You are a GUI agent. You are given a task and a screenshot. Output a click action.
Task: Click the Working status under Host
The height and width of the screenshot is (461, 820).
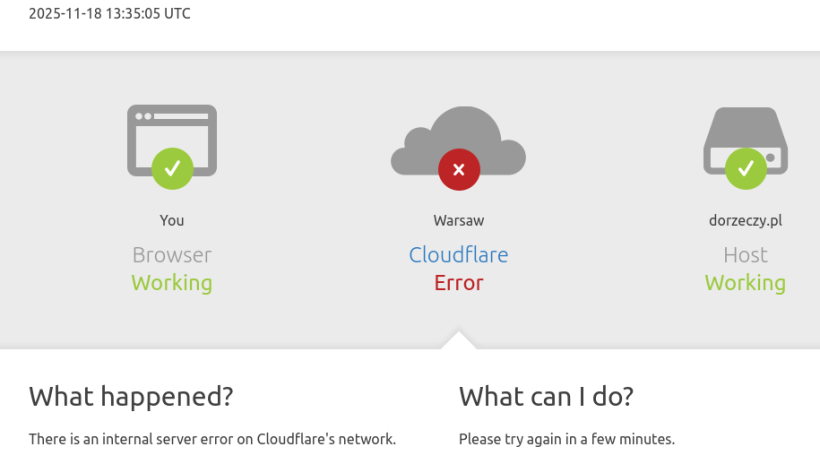pos(745,283)
